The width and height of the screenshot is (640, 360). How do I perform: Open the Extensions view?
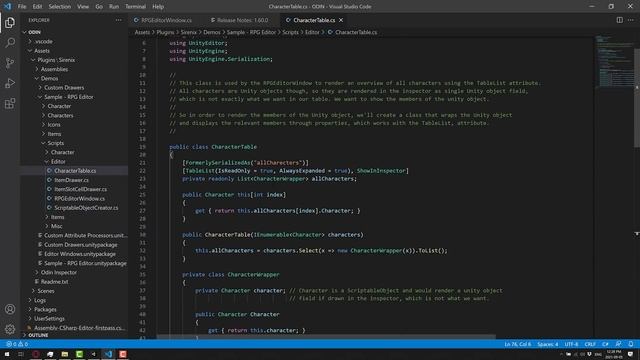click(10, 103)
